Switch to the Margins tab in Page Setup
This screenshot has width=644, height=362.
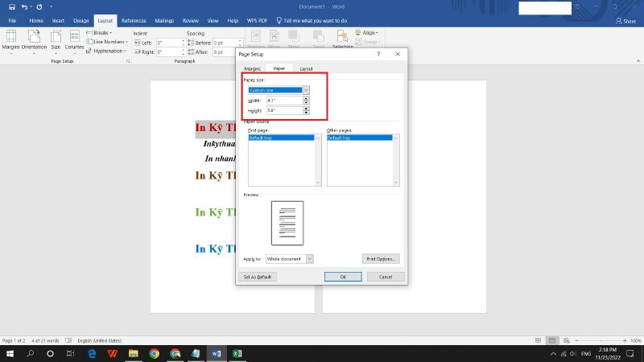253,69
